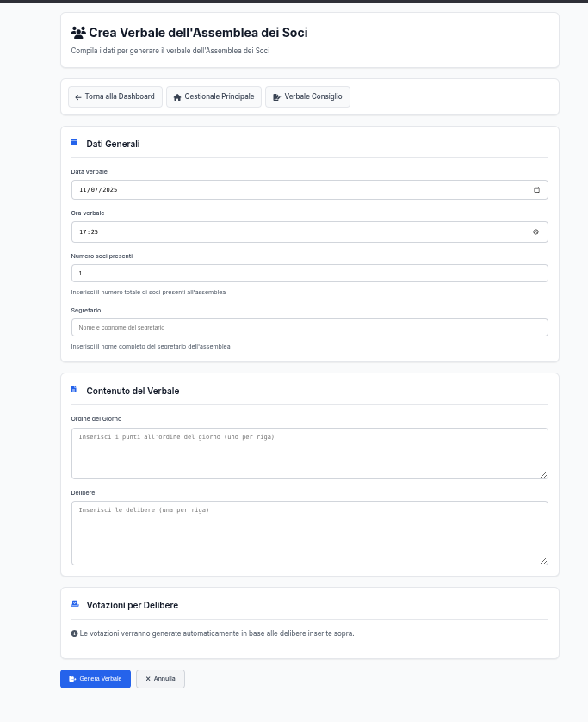Click into the Segretario name field
This screenshot has width=588, height=722.
310,327
